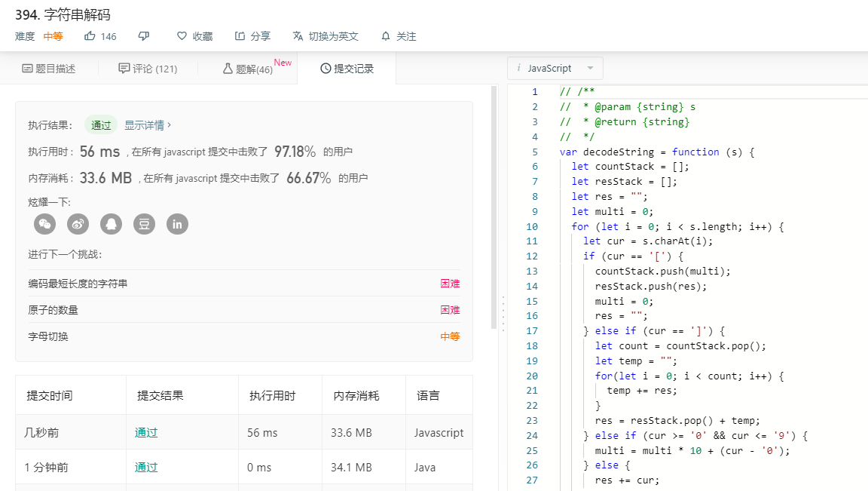Click the thumbs-up like icon
Viewport: 868px width, 491px height.
(90, 36)
